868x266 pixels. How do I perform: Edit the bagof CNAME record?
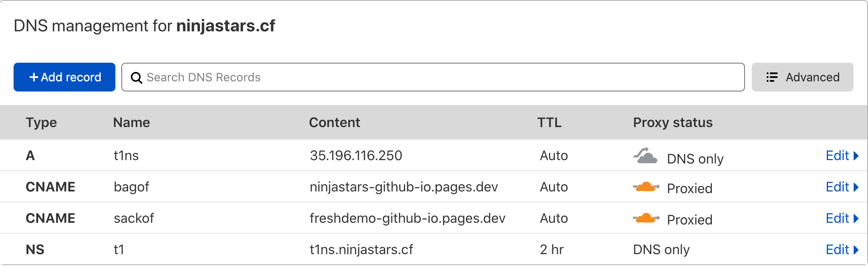tap(837, 187)
